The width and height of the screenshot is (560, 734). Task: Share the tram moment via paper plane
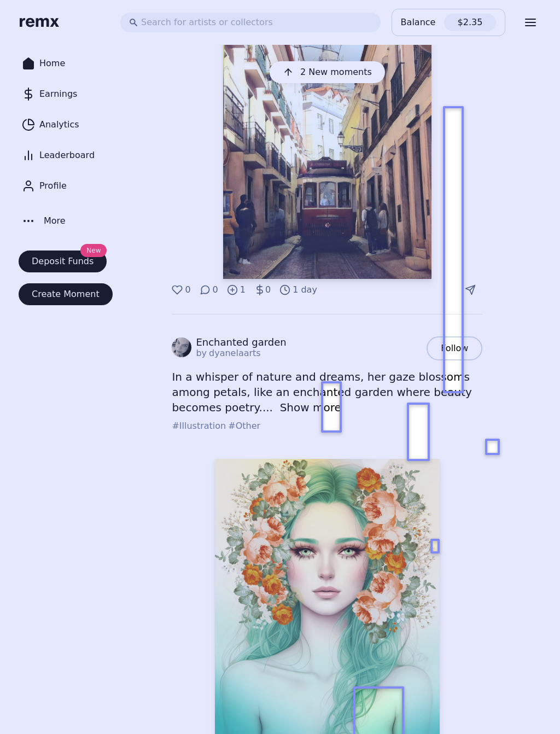pyautogui.click(x=470, y=290)
